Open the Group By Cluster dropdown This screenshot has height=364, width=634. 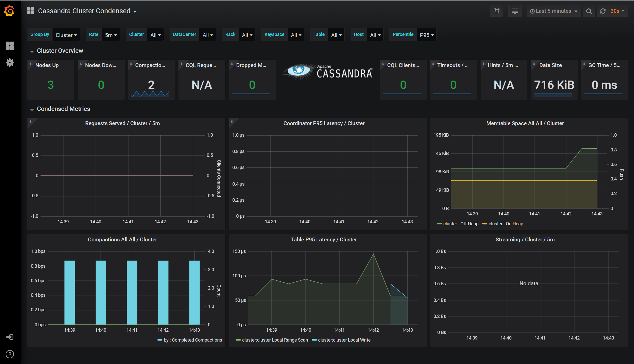[66, 34]
